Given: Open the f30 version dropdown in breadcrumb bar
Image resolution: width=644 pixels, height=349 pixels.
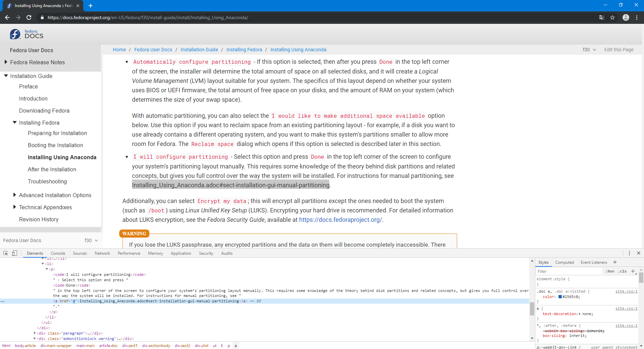Looking at the screenshot, I should pyautogui.click(x=589, y=50).
